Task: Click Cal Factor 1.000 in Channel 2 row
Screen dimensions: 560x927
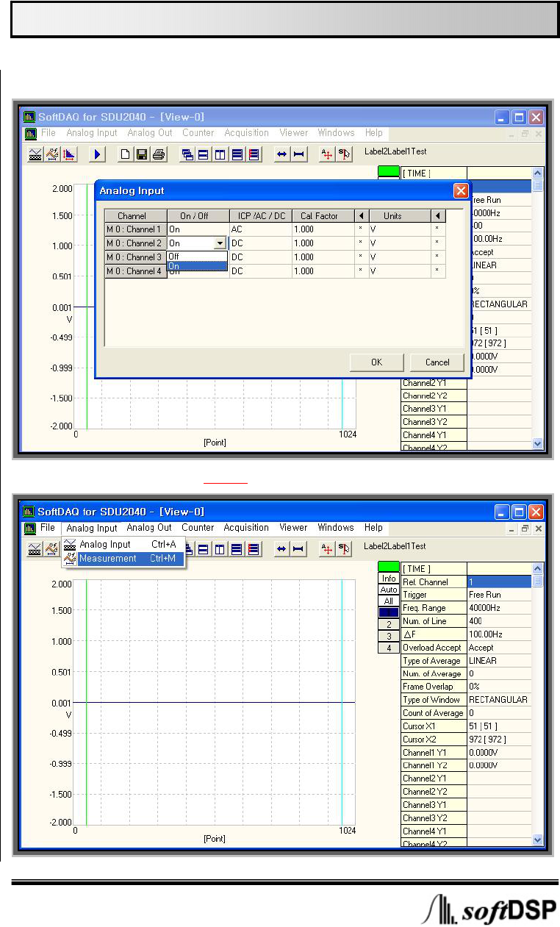Action: pos(323,243)
